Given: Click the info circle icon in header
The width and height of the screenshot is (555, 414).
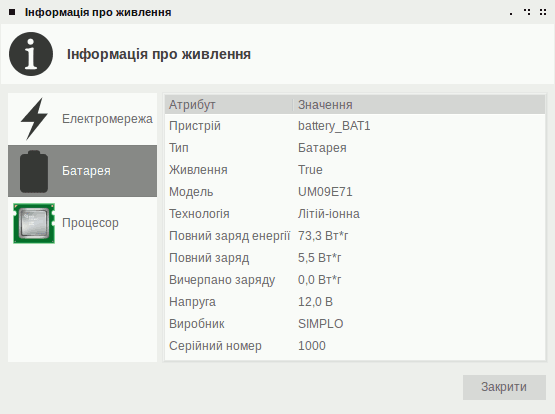Looking at the screenshot, I should click(x=31, y=54).
